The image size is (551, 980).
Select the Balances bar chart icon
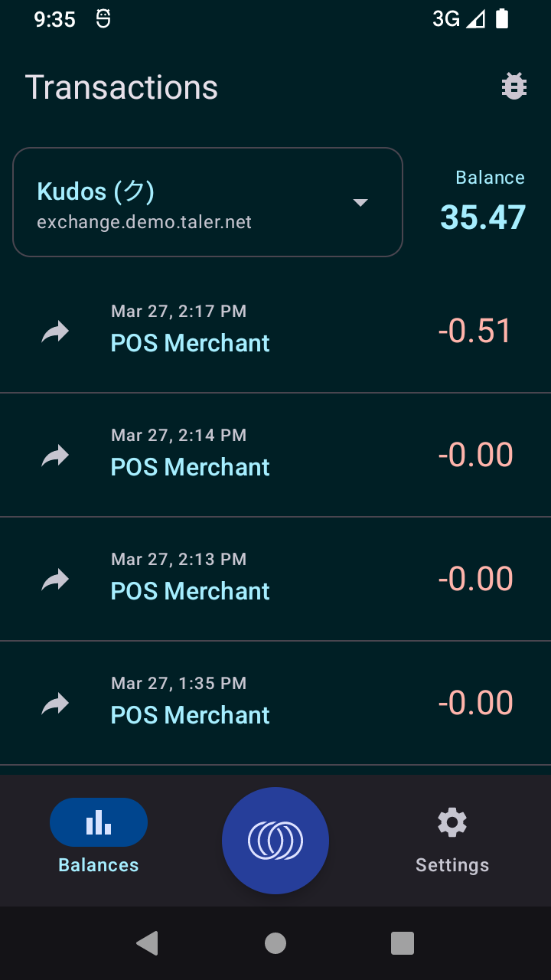[99, 822]
